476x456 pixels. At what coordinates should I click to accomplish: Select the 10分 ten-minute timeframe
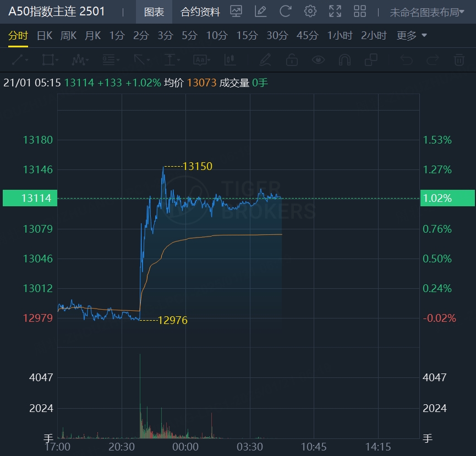coord(217,36)
